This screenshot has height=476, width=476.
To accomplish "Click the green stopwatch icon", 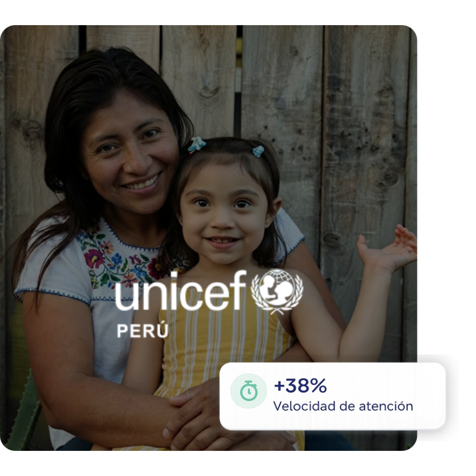I will point(249,390).
